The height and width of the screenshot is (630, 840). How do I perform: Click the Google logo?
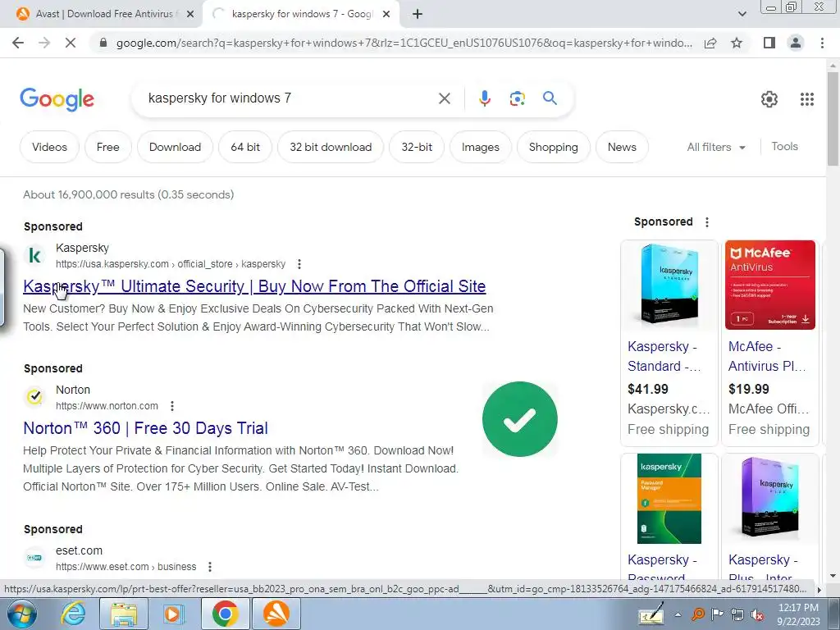[57, 99]
